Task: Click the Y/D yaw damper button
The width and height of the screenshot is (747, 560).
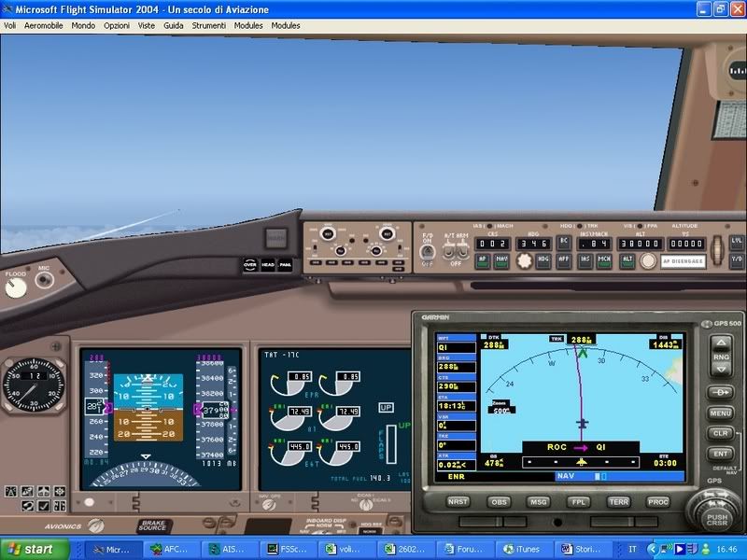Action: click(737, 259)
